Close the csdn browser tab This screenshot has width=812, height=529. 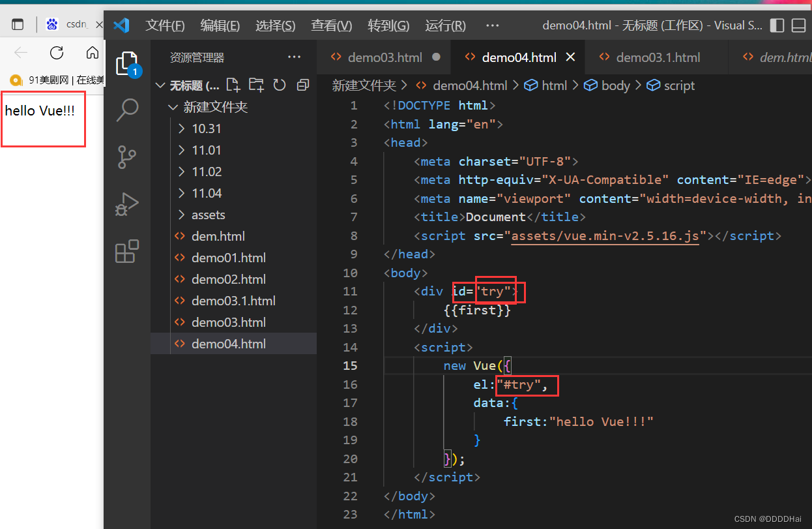coord(99,24)
